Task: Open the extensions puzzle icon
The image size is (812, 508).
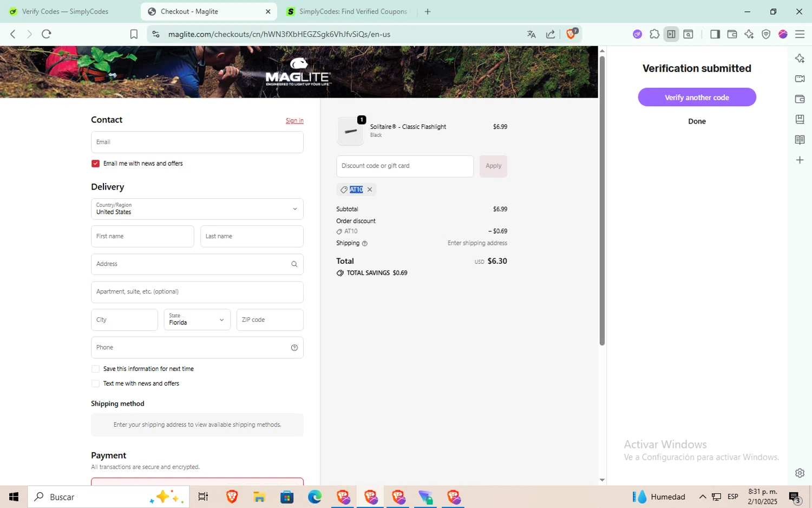Action: click(x=654, y=34)
